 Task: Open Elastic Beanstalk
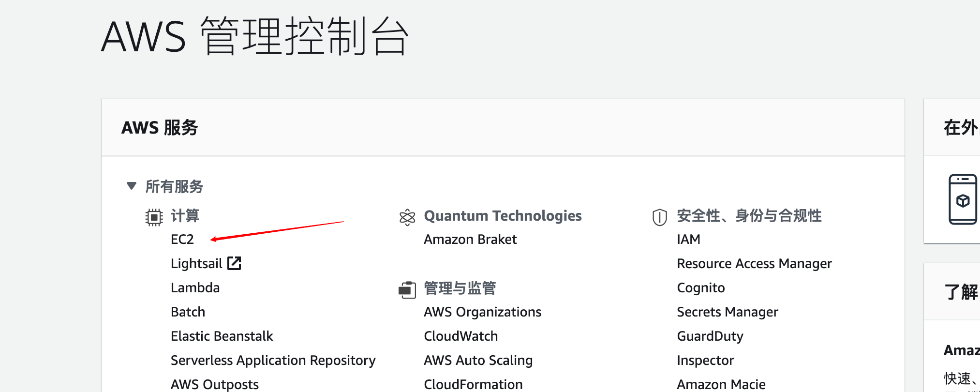coord(222,336)
